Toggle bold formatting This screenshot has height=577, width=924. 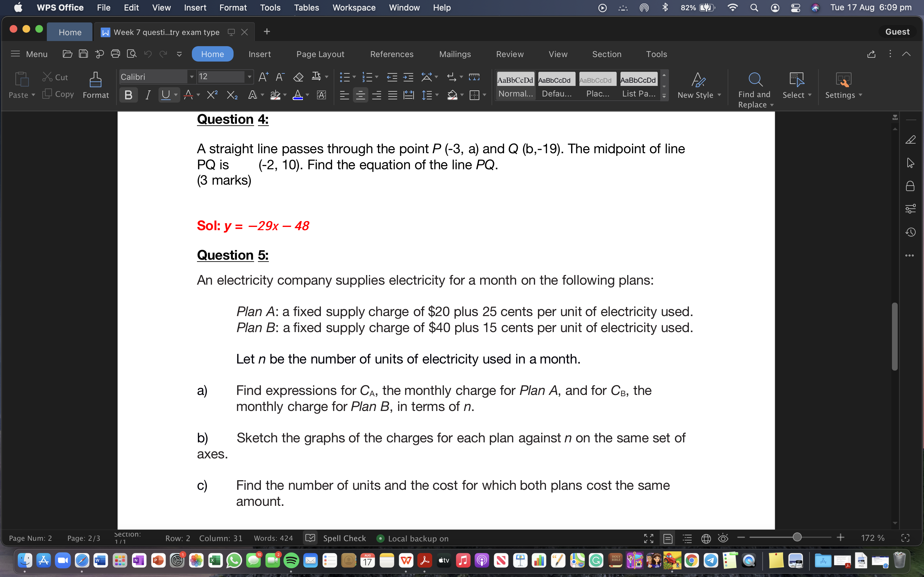point(128,95)
